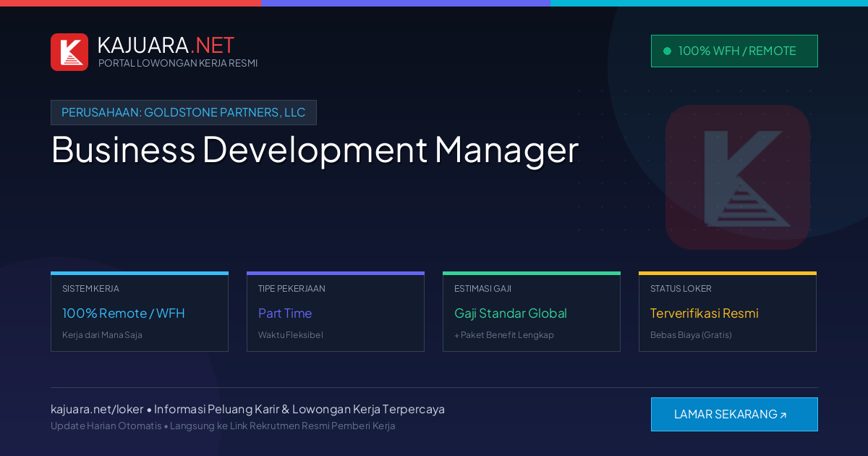
Task: Click the ESTIMASI GAJI card label
Action: point(482,288)
